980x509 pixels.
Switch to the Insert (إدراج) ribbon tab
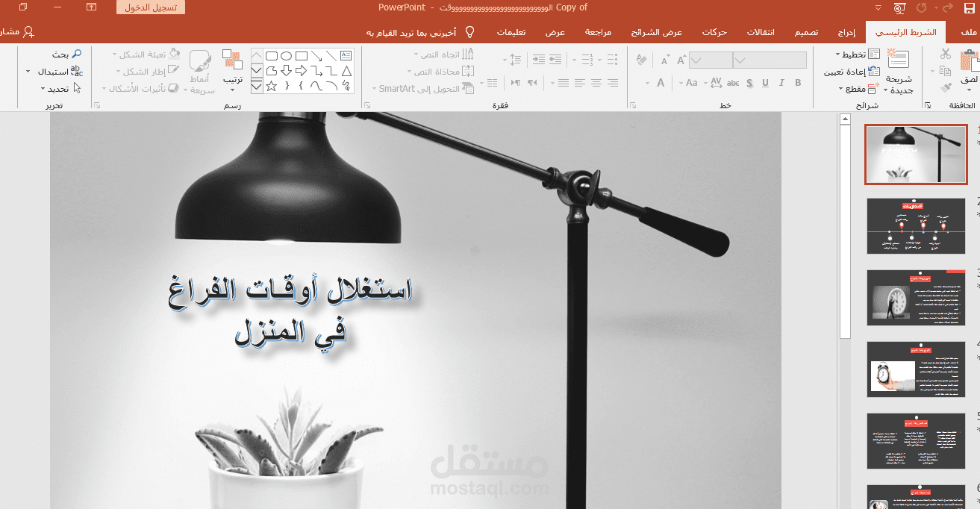click(x=846, y=32)
